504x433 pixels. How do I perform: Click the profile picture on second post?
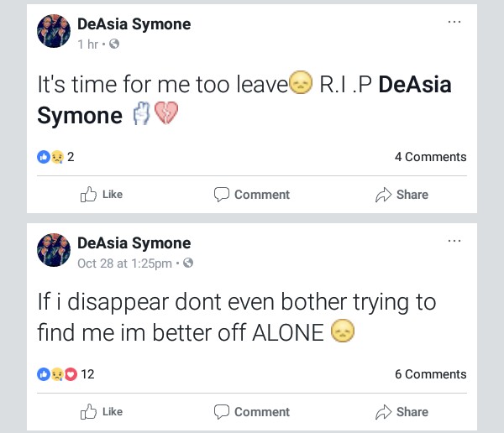pyautogui.click(x=54, y=250)
